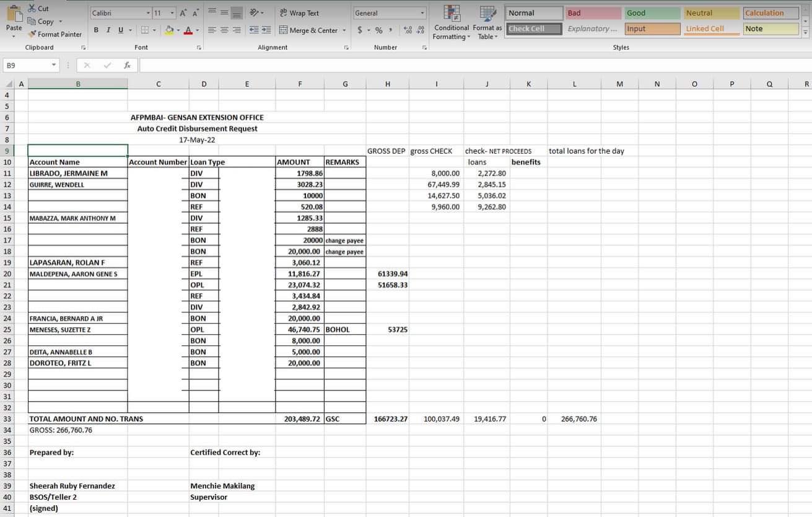Toggle Merge & Center
812x517 pixels.
pos(309,30)
